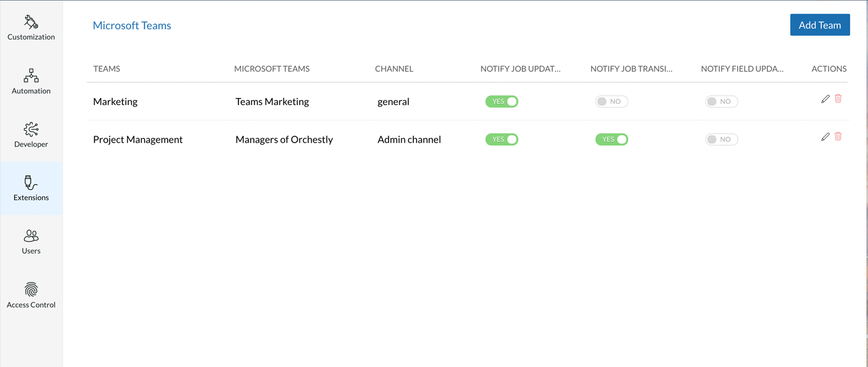Click edit pencil for Project Management

coord(825,136)
